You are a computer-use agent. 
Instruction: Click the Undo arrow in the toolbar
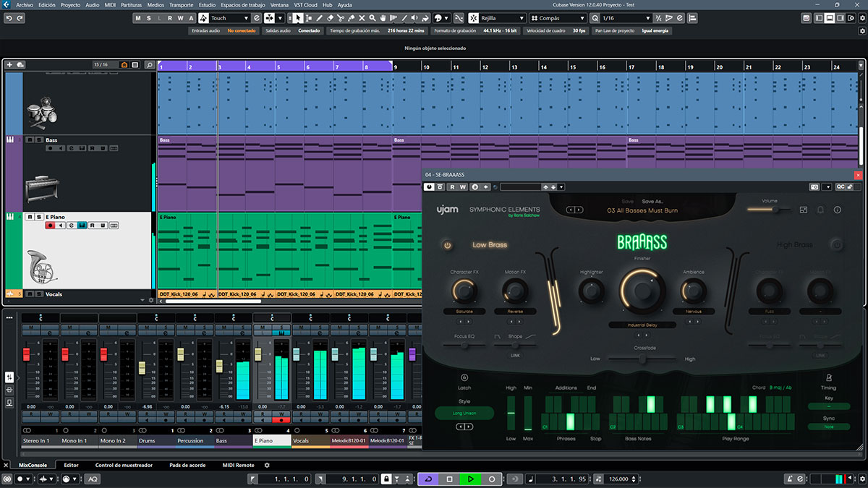pyautogui.click(x=8, y=18)
